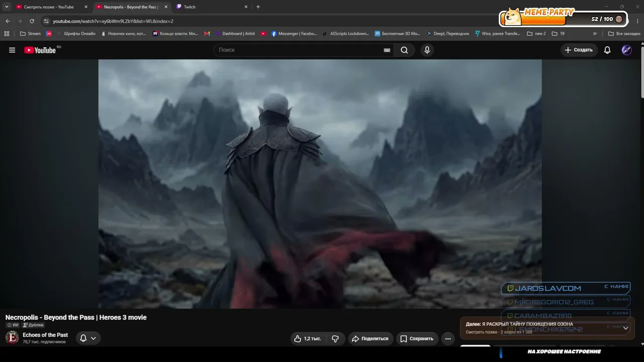Viewport: 644px width, 362px height.
Task: Click the address bar URL
Action: coord(113,21)
